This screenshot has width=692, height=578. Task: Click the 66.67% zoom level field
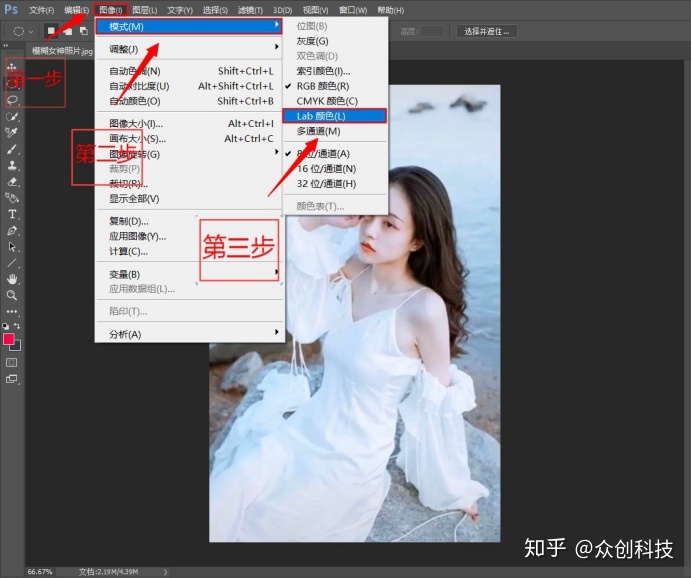40,572
